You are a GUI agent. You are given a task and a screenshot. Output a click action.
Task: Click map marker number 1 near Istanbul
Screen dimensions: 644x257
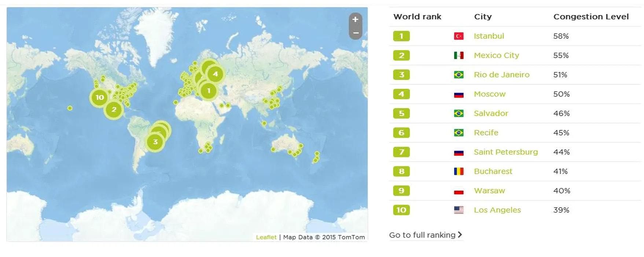pyautogui.click(x=209, y=91)
